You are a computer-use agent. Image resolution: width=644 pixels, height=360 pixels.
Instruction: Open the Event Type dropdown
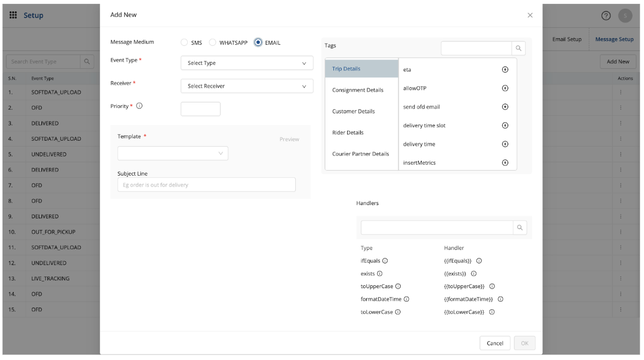pyautogui.click(x=247, y=63)
